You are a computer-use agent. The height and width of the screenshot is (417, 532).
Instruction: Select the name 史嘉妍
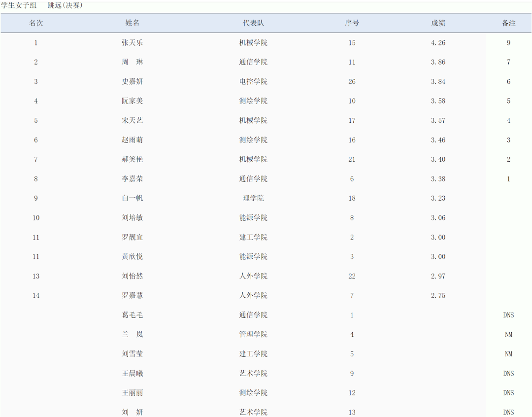pyautogui.click(x=133, y=82)
